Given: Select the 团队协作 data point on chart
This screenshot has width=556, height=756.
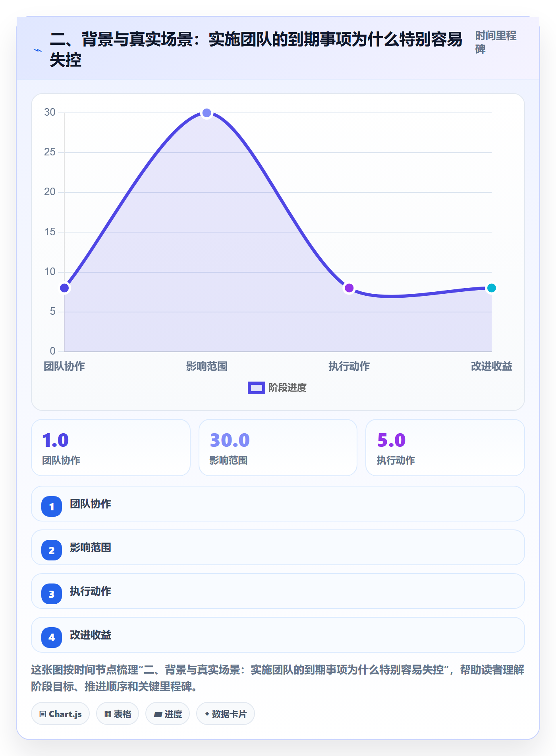Looking at the screenshot, I should click(64, 288).
